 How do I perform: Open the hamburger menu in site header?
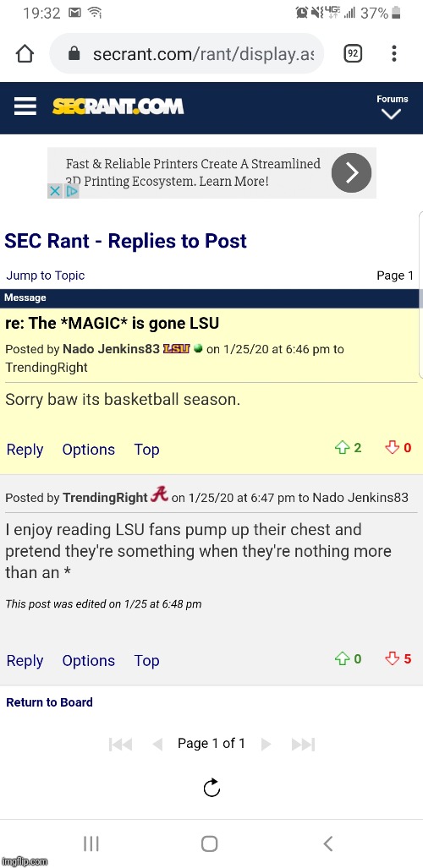[25, 106]
